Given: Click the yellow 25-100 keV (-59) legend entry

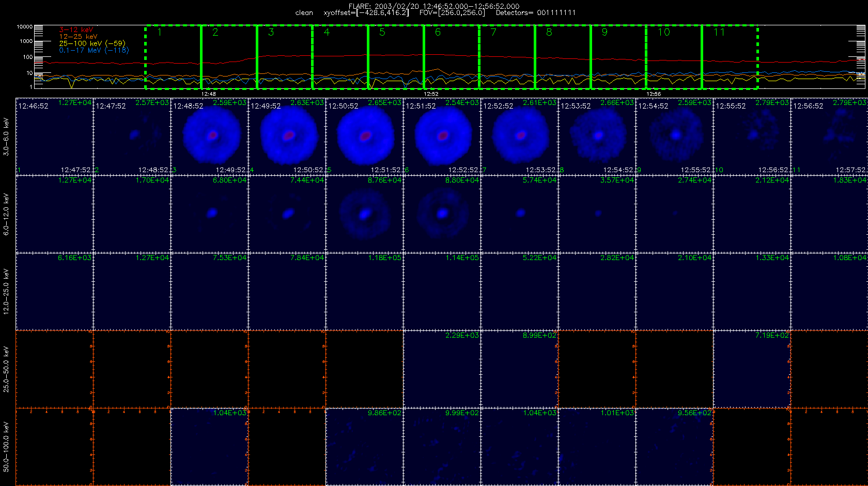Looking at the screenshot, I should (92, 43).
